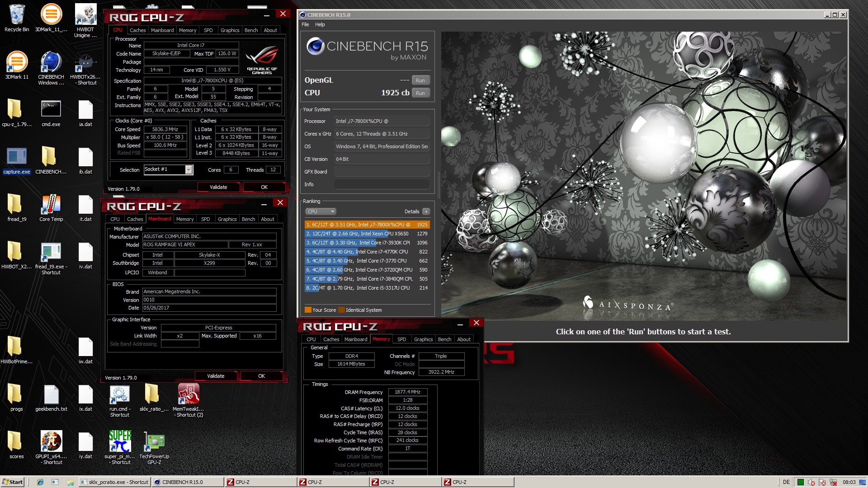Select capture.exe desktop icon

17,160
